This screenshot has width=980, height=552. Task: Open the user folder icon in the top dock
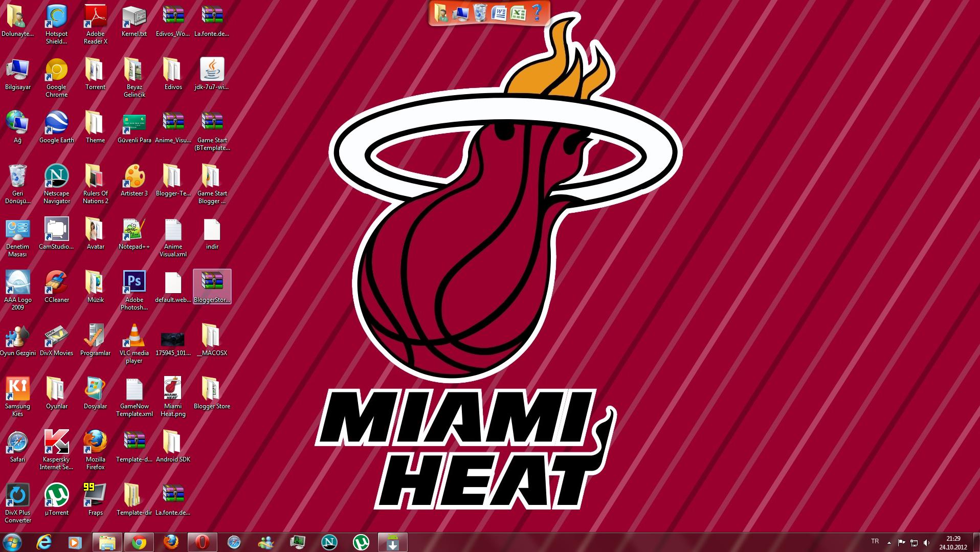coord(441,12)
